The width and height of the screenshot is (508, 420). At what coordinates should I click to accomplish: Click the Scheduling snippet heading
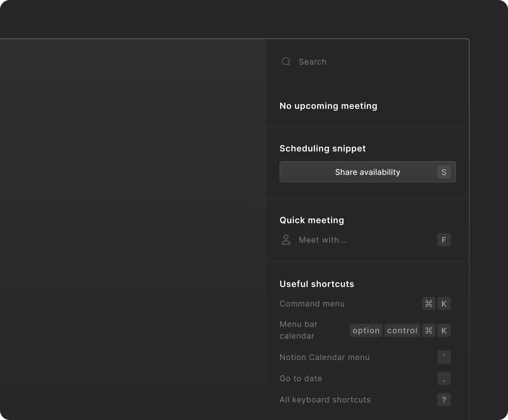[x=322, y=148]
